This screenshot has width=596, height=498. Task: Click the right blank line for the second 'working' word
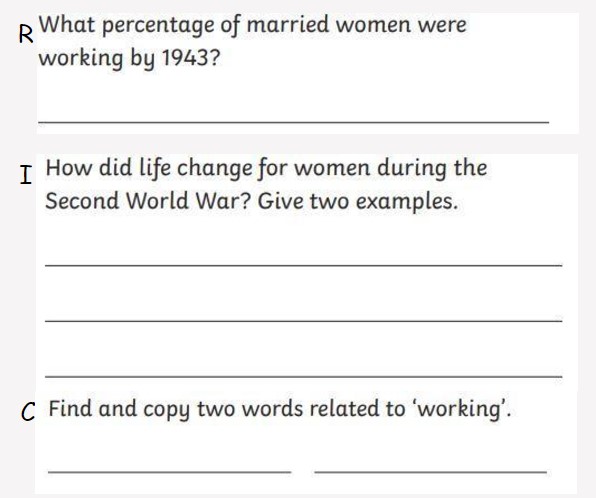(x=431, y=472)
